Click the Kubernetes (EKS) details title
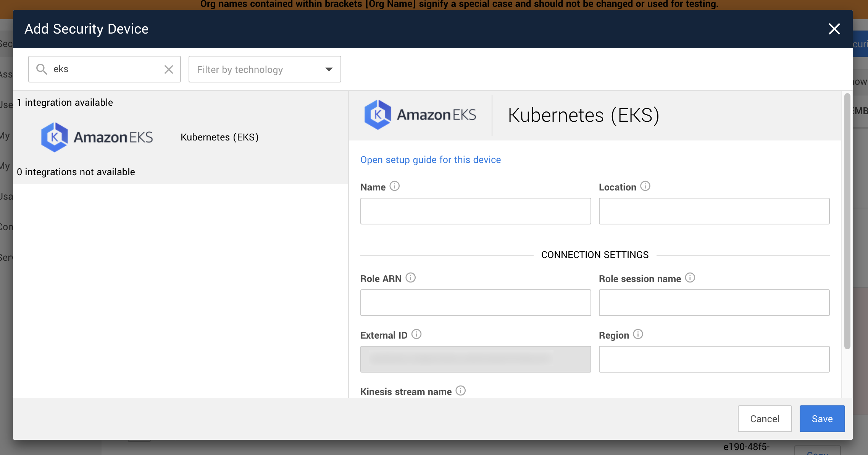The height and width of the screenshot is (455, 868). coord(584,115)
